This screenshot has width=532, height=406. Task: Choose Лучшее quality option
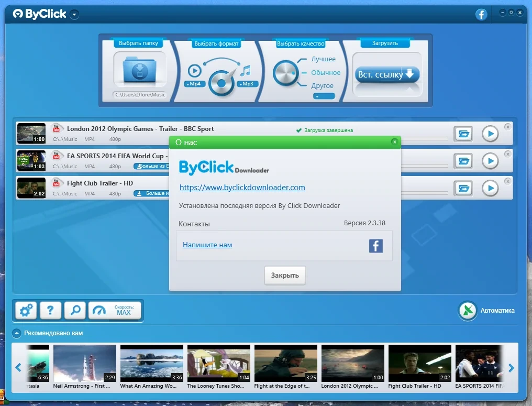click(324, 59)
